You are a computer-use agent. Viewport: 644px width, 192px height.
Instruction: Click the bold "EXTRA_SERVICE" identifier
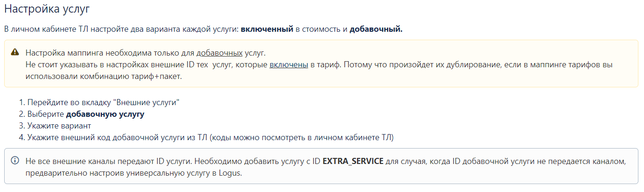coord(353,161)
